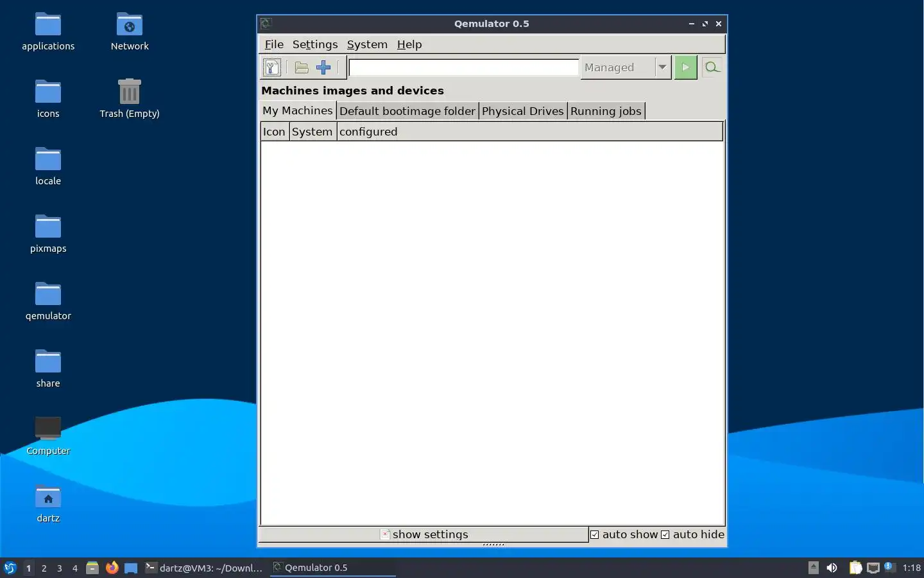924x578 pixels.
Task: Open the Settings menu
Action: click(x=315, y=44)
